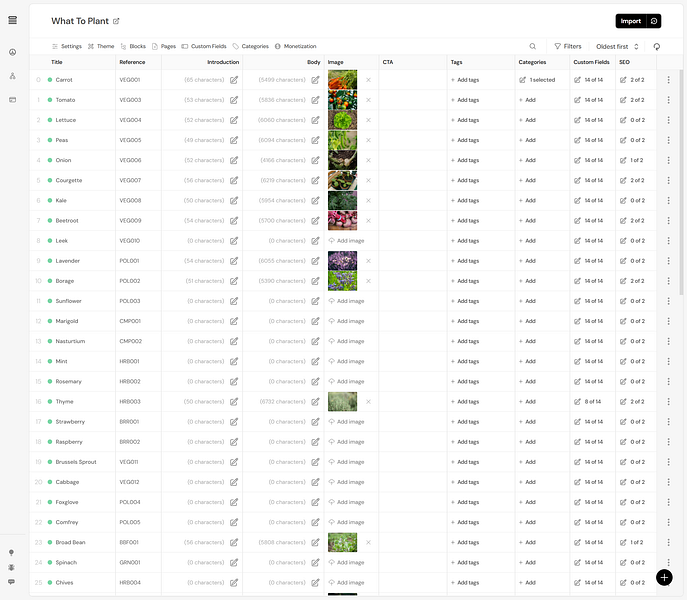Edit the Carrot introduction pencil icon
The width and height of the screenshot is (687, 600).
(234, 80)
